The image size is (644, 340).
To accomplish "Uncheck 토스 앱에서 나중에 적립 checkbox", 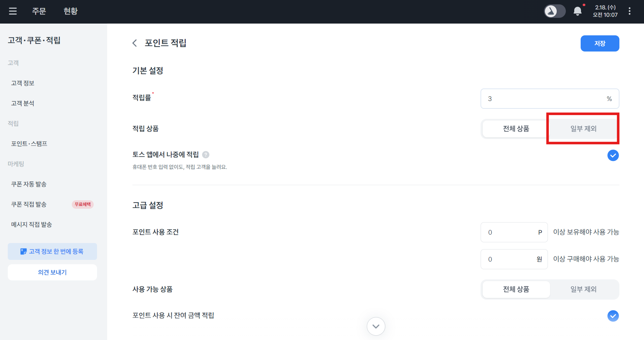I will coord(613,155).
